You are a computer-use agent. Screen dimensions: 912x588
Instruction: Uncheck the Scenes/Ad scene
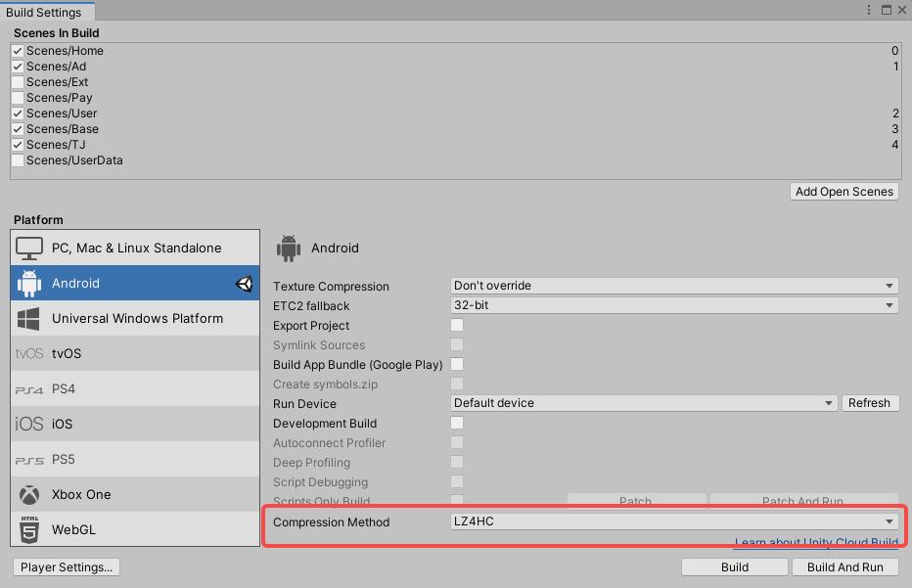coord(18,67)
